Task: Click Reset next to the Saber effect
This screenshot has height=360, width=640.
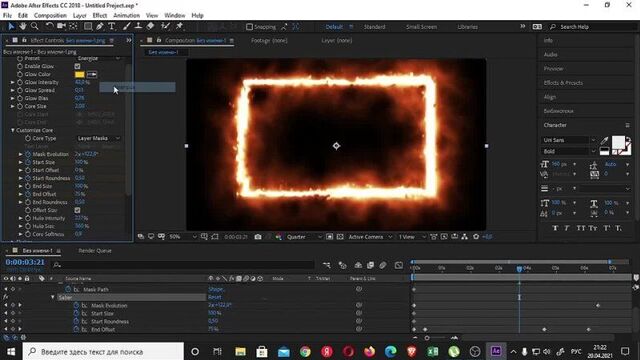Action: coord(215,298)
